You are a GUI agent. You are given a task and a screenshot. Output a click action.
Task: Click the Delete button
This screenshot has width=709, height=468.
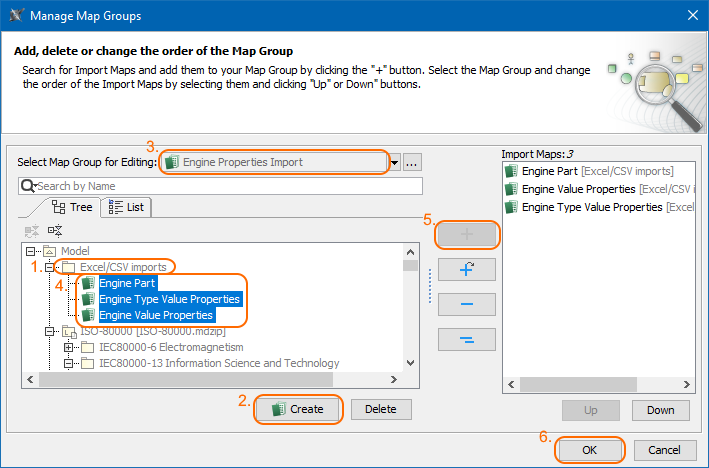[380, 408]
